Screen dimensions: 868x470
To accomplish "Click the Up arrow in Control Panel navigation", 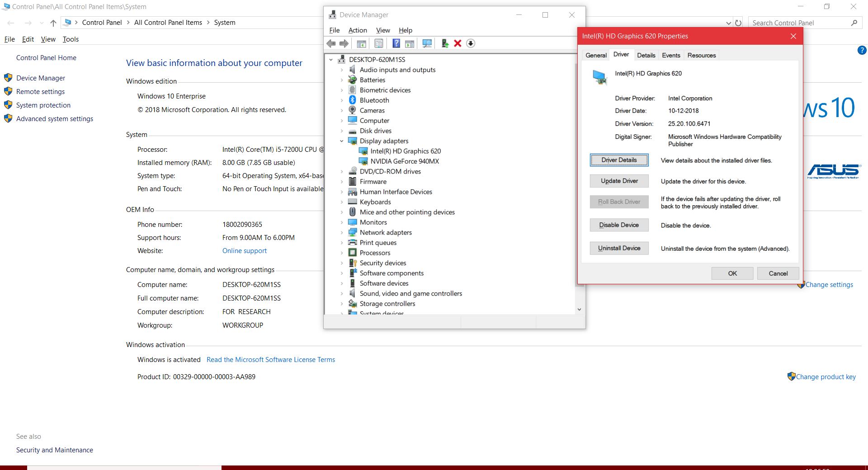I will pyautogui.click(x=53, y=23).
